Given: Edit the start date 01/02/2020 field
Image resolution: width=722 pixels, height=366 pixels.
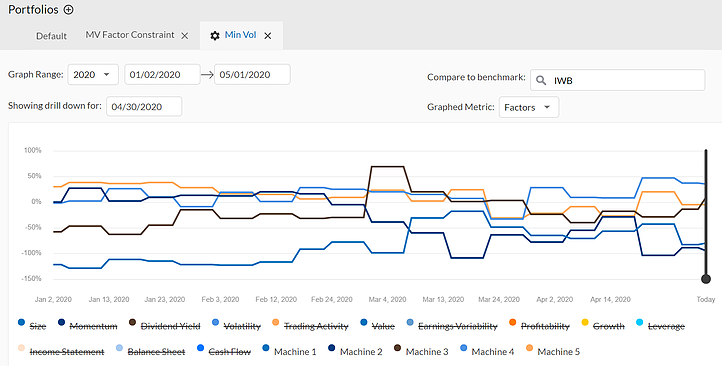Looking at the screenshot, I should coord(162,75).
